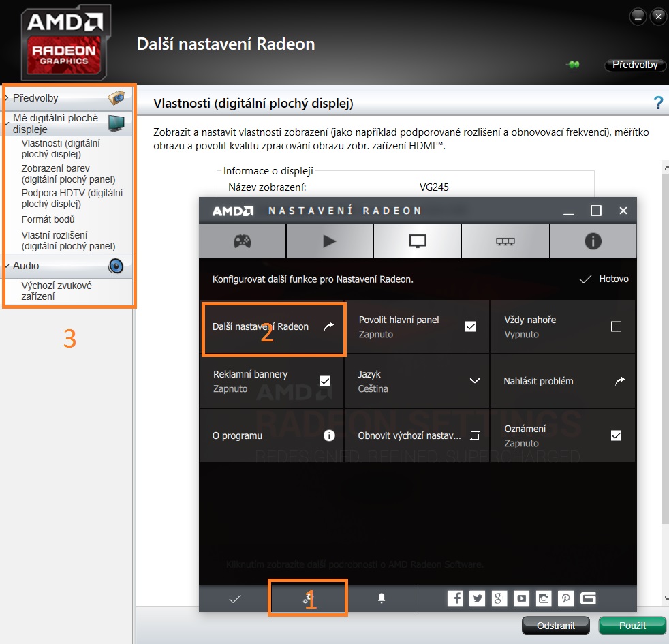Open Předvolby button in top right header
The width and height of the screenshot is (669, 644).
(635, 65)
